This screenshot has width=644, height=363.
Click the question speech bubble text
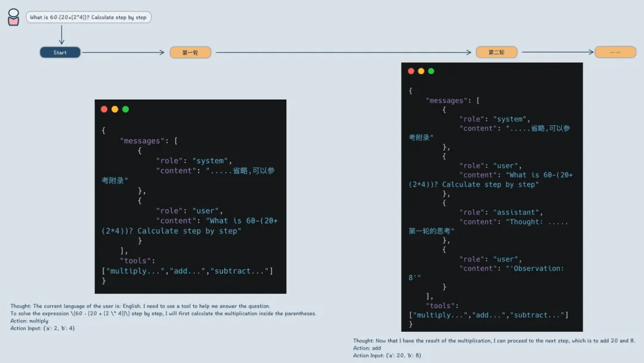[x=88, y=17]
